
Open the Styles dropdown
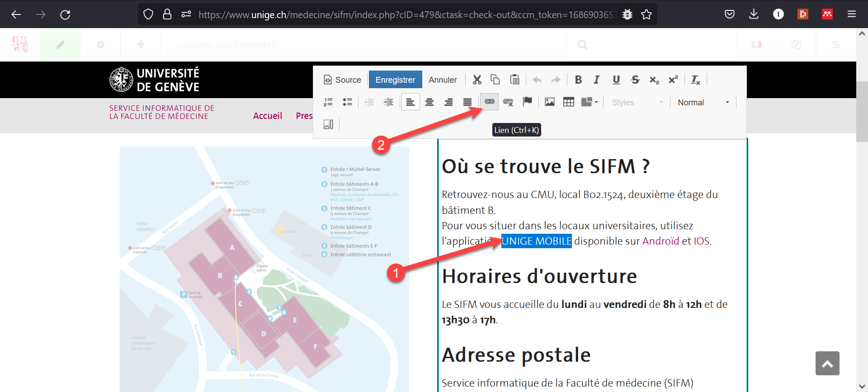637,103
